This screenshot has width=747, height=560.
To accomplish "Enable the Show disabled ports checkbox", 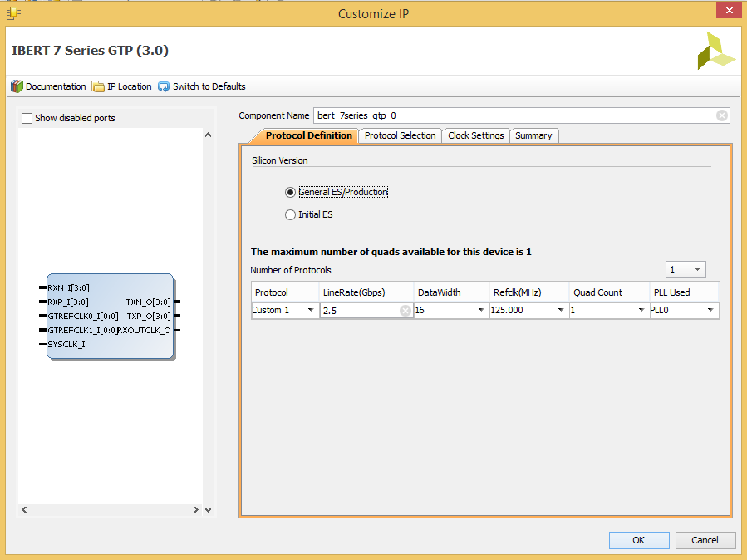I will tap(27, 118).
